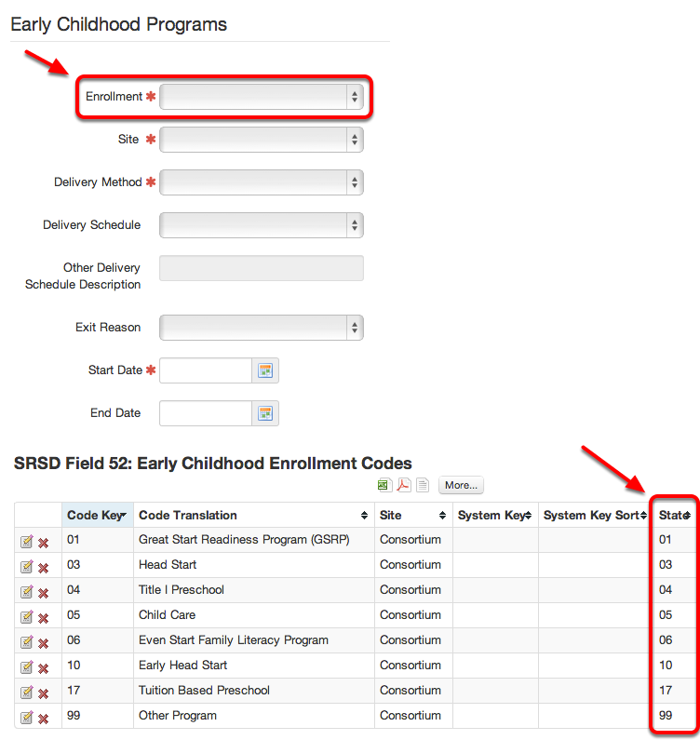This screenshot has width=700, height=740.
Task: Edit the Other Program row
Action: point(27,718)
